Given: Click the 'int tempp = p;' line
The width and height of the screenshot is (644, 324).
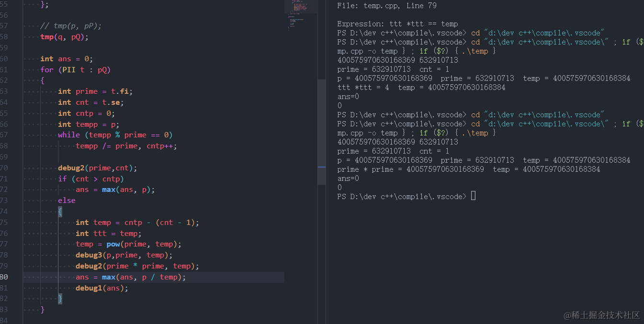Looking at the screenshot, I should point(89,124).
